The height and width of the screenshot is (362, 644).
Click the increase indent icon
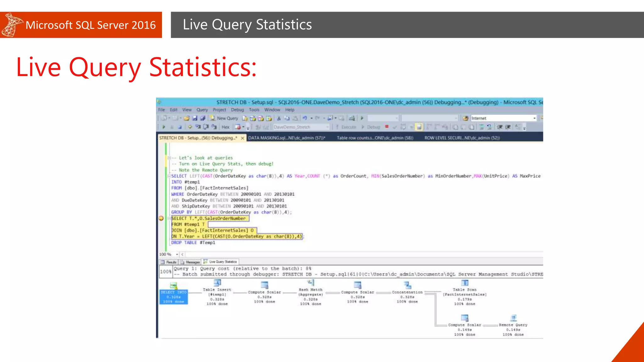pyautogui.click(x=508, y=127)
